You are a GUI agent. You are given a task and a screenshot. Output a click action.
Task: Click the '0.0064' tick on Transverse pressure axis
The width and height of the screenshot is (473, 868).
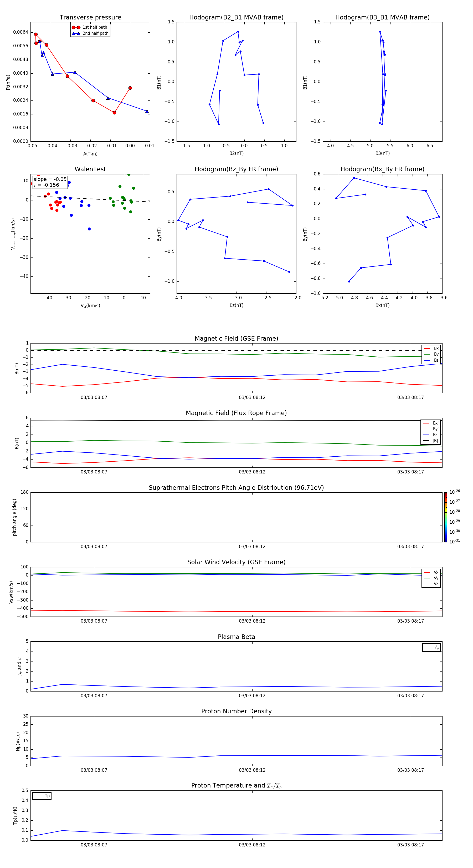pos(20,32)
